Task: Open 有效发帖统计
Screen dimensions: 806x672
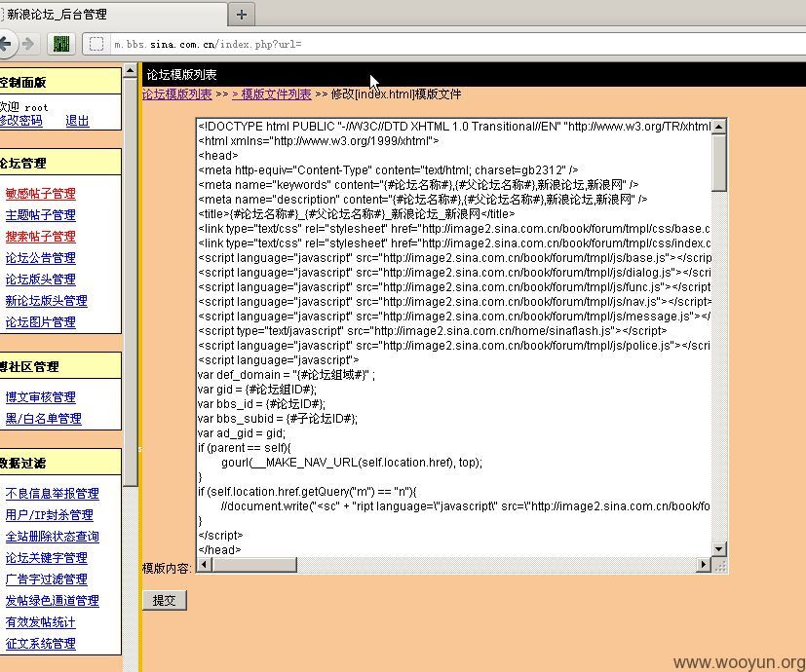Action: coord(41,622)
